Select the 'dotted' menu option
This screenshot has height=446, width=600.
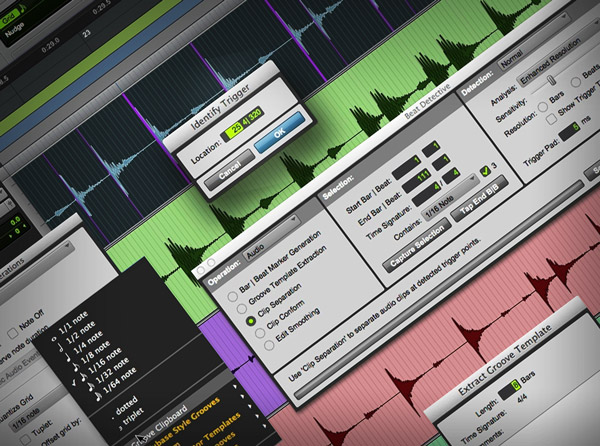(x=126, y=405)
